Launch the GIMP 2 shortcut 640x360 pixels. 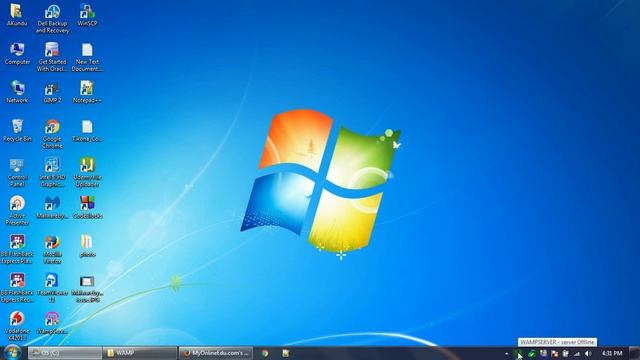coord(52,92)
